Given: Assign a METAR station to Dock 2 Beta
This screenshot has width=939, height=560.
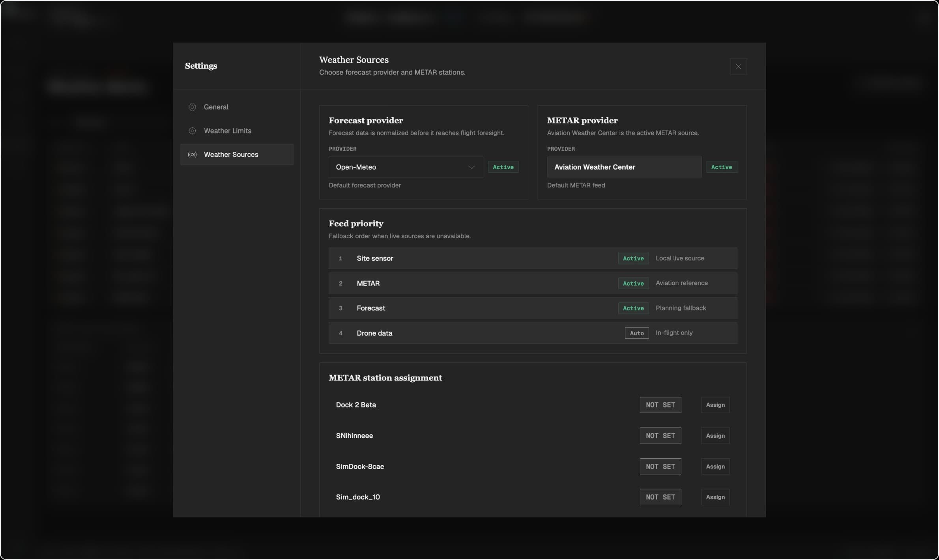Looking at the screenshot, I should pyautogui.click(x=715, y=405).
